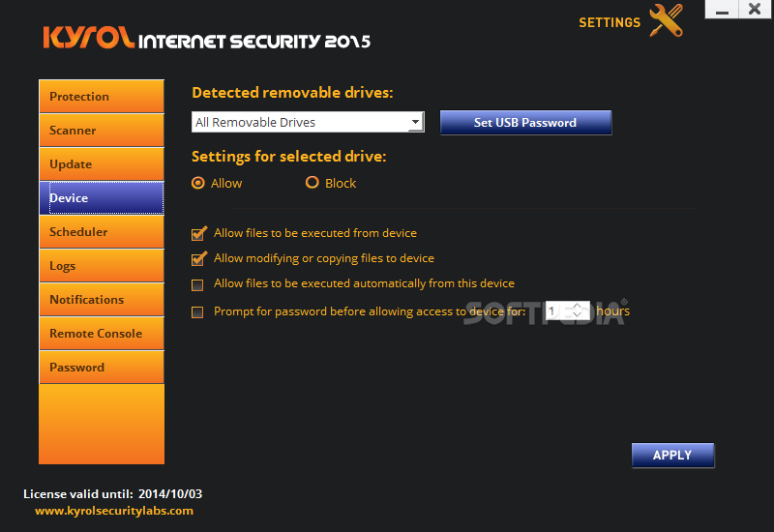
Task: Open the Protection settings tab
Action: pos(102,96)
